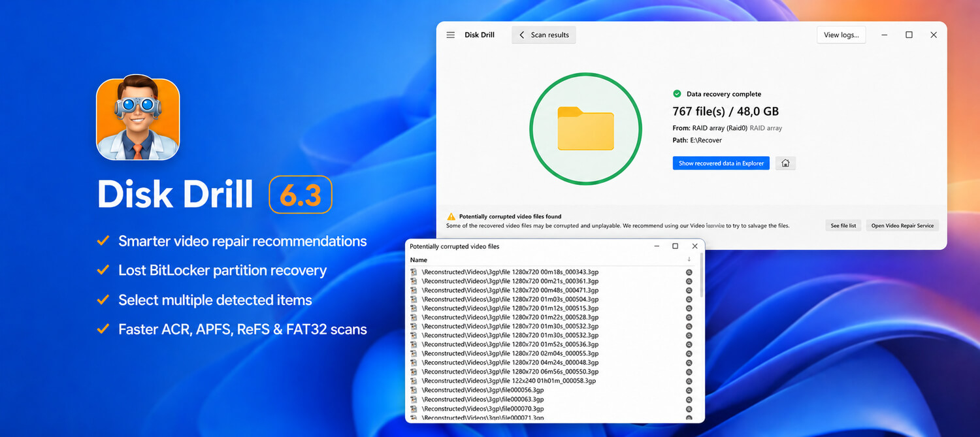Close the Potentially corrupted video files window
This screenshot has height=437, width=980.
(x=694, y=246)
